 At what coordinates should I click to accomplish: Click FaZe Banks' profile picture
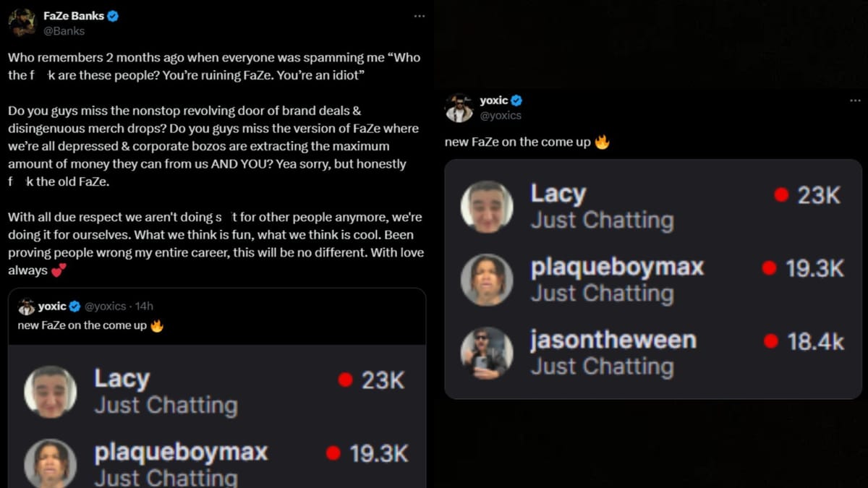pos(22,22)
